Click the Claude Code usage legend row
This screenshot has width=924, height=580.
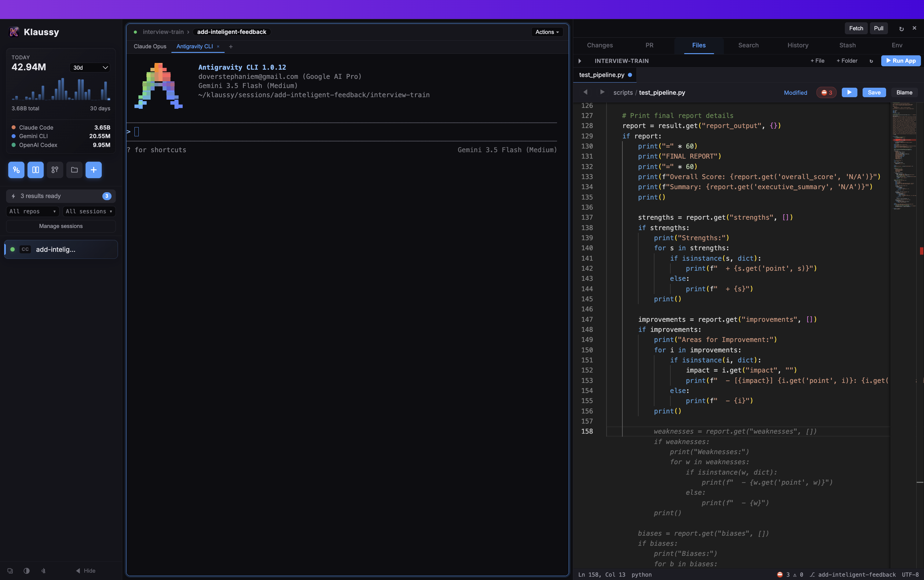61,127
